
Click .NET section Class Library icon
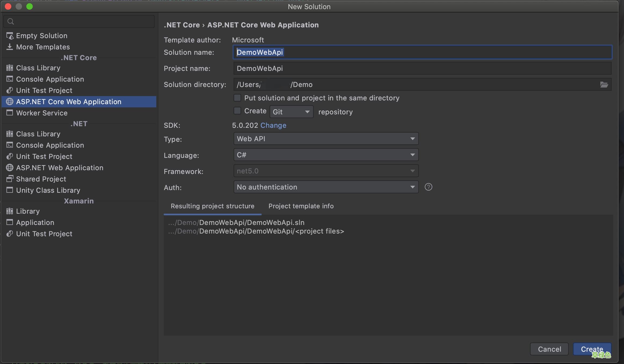10,134
